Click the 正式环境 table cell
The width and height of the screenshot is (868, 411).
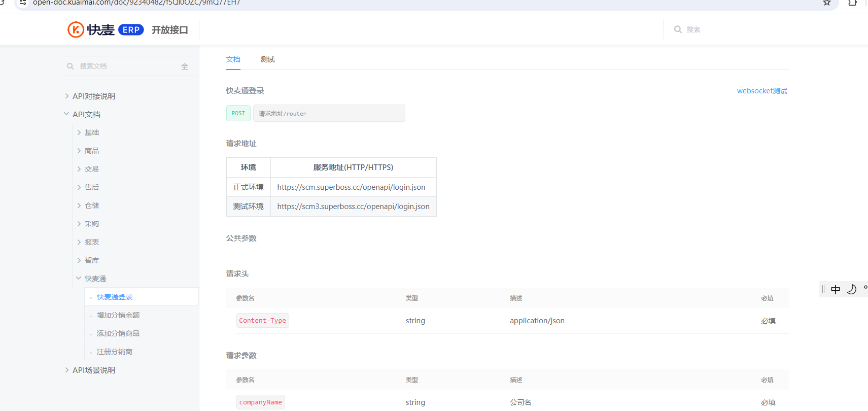(x=249, y=187)
